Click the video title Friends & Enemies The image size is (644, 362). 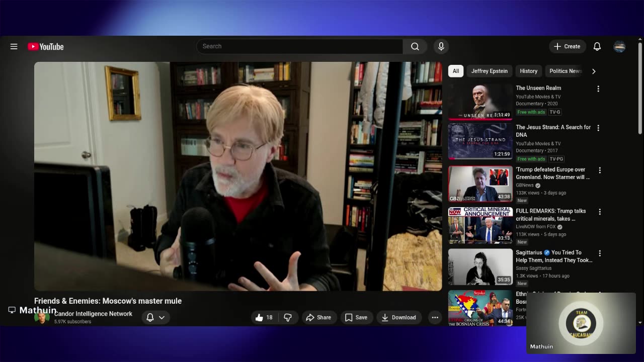pos(108,301)
